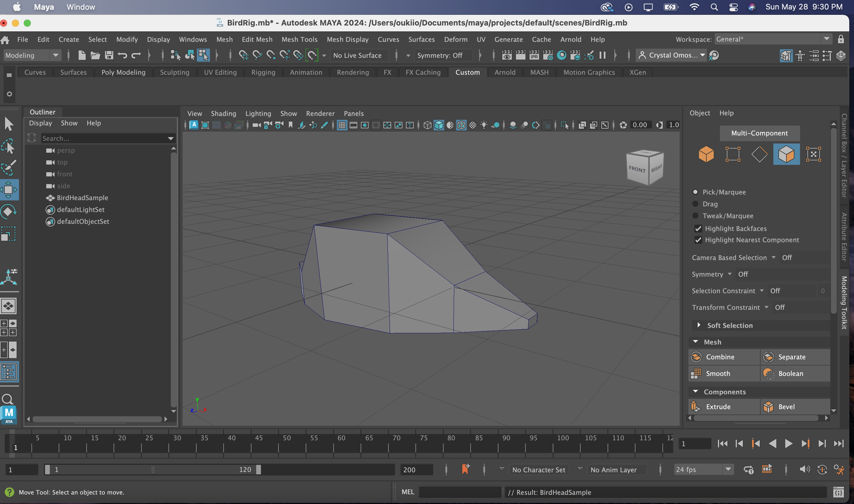This screenshot has width=854, height=504.
Task: Disable Highlight Nearest Component checkbox
Action: pyautogui.click(x=698, y=240)
